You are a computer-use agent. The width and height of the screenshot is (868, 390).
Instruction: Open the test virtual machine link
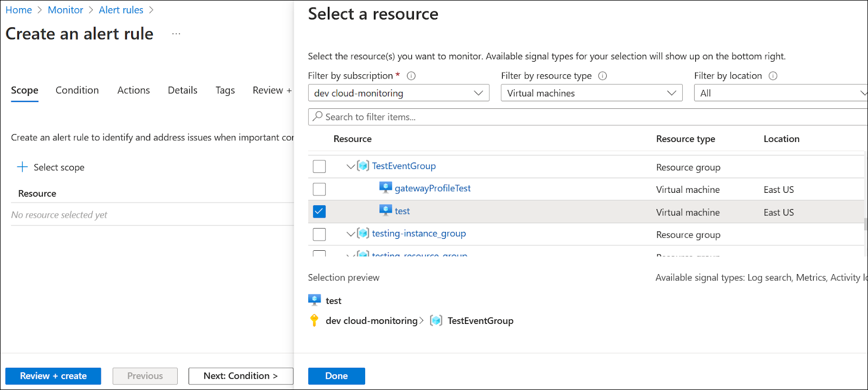pos(402,211)
